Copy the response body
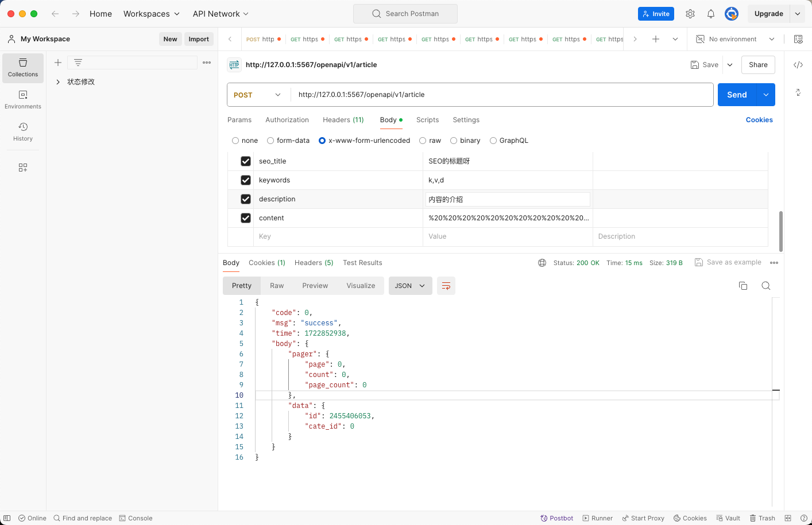Image resolution: width=812 pixels, height=525 pixels. tap(743, 286)
